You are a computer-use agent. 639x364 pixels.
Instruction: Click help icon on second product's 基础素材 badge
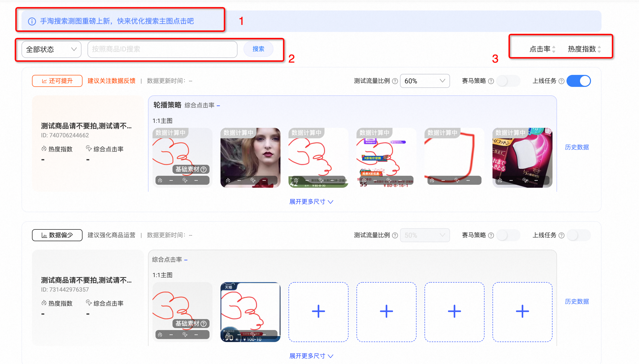204,324
